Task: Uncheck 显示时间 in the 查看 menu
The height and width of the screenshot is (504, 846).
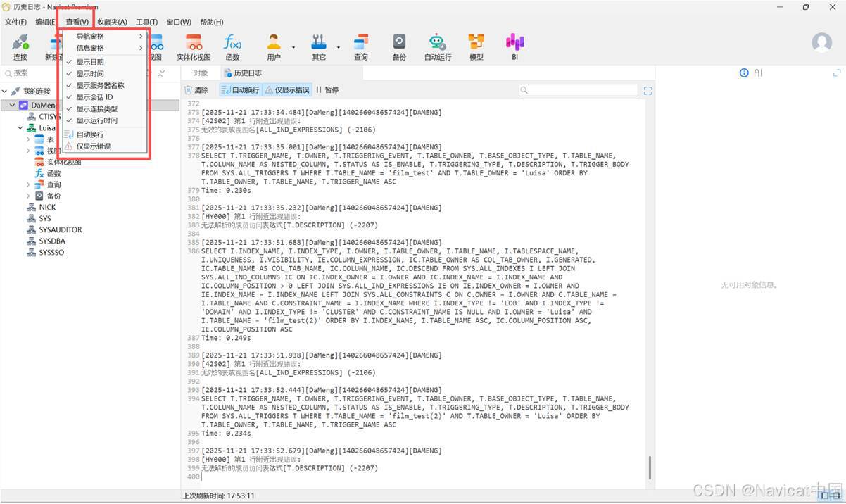Action: tap(105, 73)
